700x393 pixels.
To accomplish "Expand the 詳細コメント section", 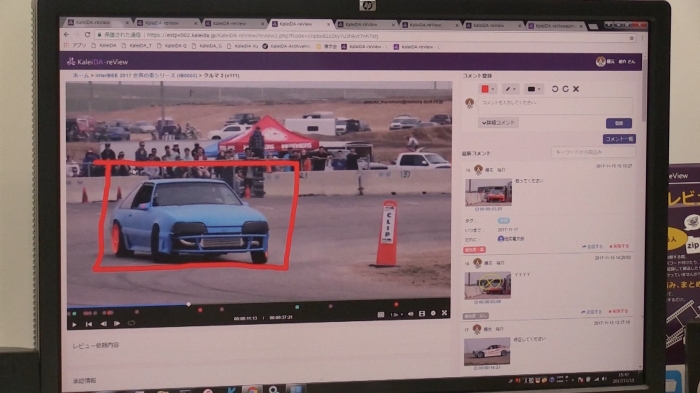I will tap(498, 122).
